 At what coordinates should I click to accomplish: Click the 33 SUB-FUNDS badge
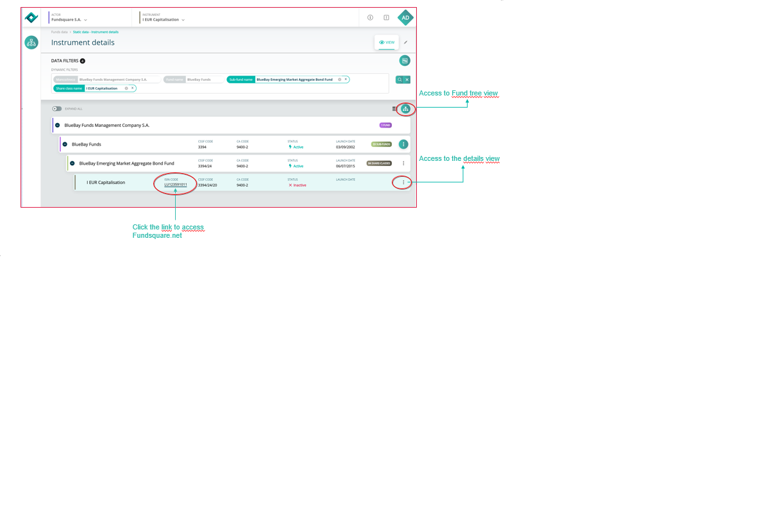pyautogui.click(x=382, y=144)
